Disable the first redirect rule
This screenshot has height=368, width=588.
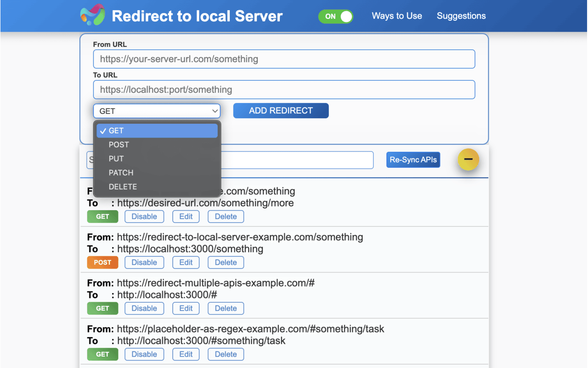tap(144, 216)
